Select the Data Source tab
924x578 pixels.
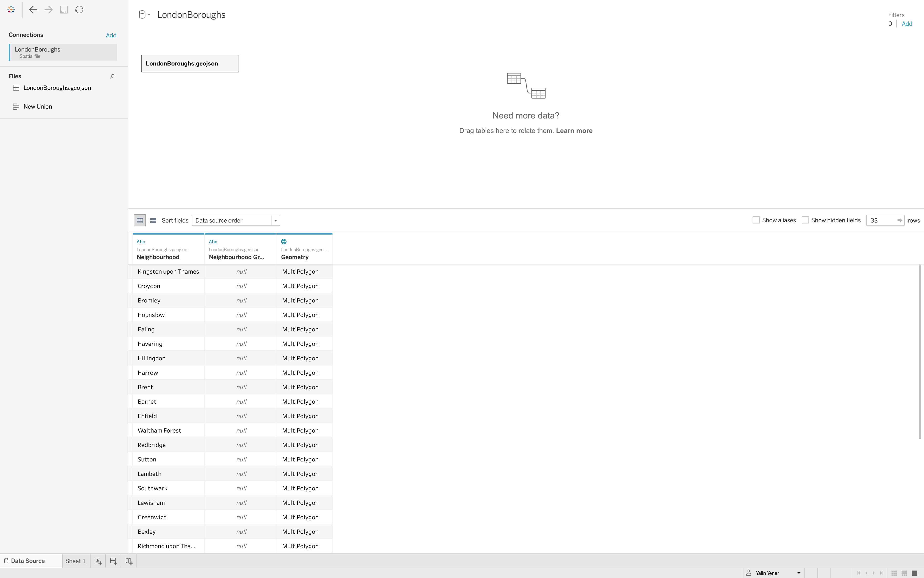pyautogui.click(x=27, y=561)
